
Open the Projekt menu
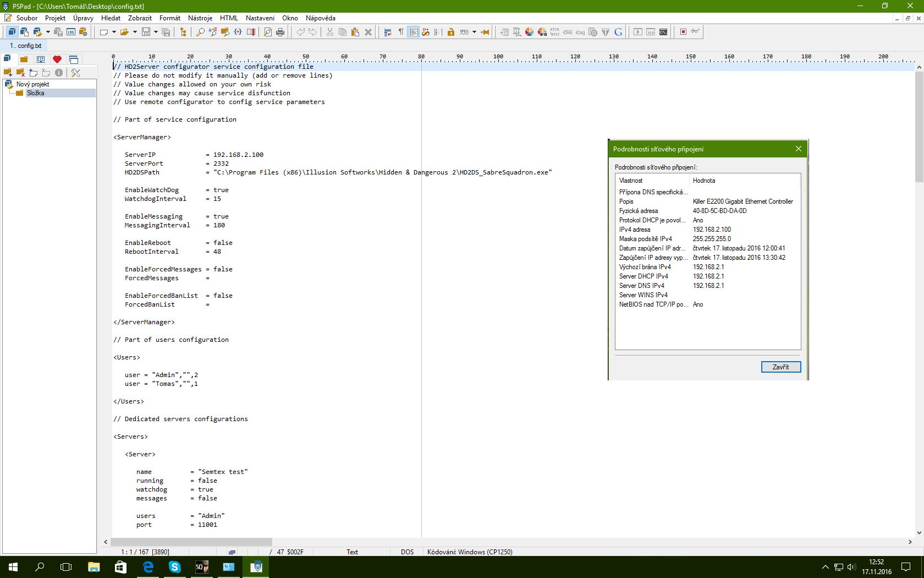(x=55, y=18)
